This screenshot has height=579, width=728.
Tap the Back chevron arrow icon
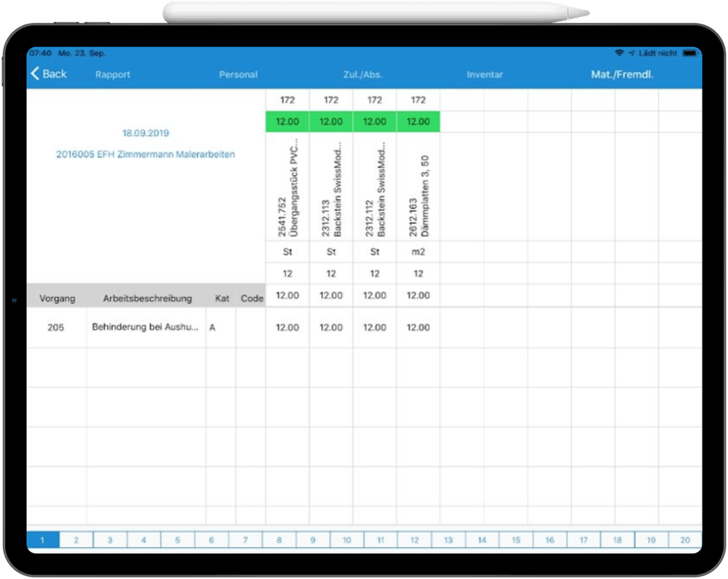point(35,74)
